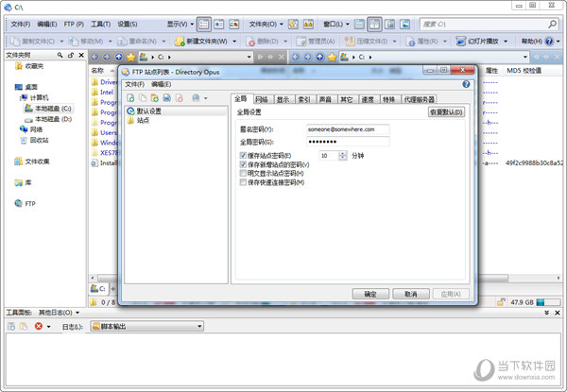Click 恢复默认(D) button
This screenshot has height=392, width=567.
point(446,112)
